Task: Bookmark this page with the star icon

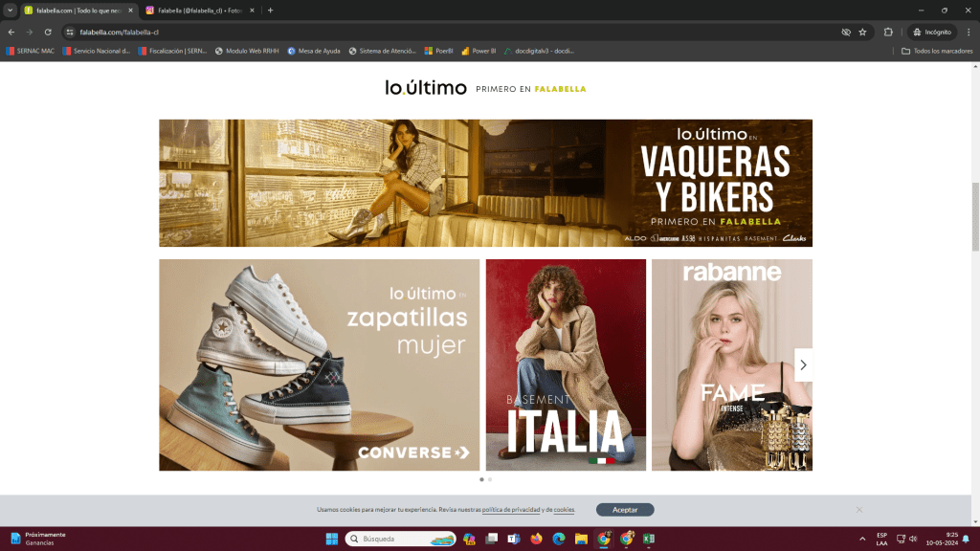Action: pyautogui.click(x=862, y=32)
